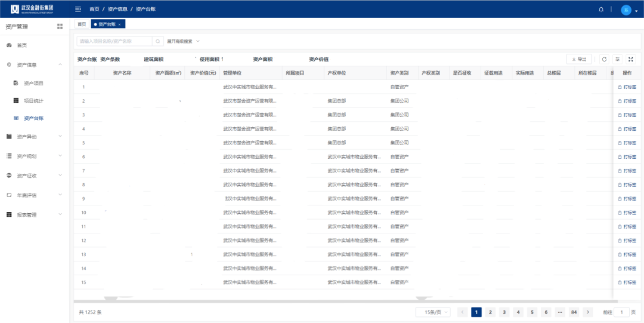Expand 资产规划 sidebar menu
The width and height of the screenshot is (644, 323).
point(35,156)
